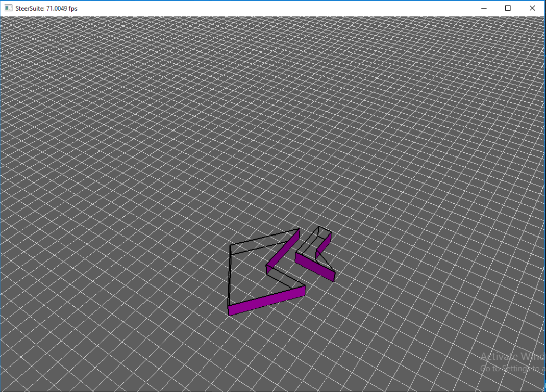Click the SteerSuite app icon in title bar
The width and height of the screenshot is (546, 392).
(8, 8)
